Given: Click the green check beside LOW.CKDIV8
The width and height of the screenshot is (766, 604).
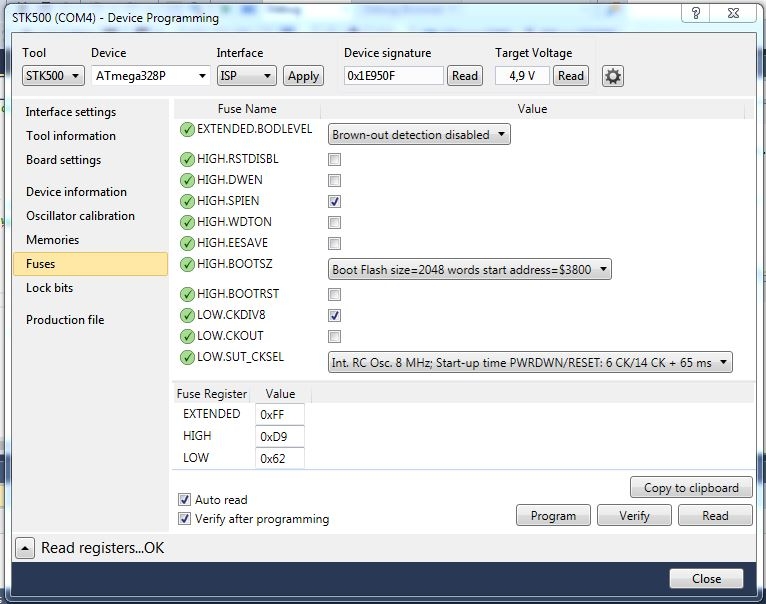Looking at the screenshot, I should coord(187,315).
